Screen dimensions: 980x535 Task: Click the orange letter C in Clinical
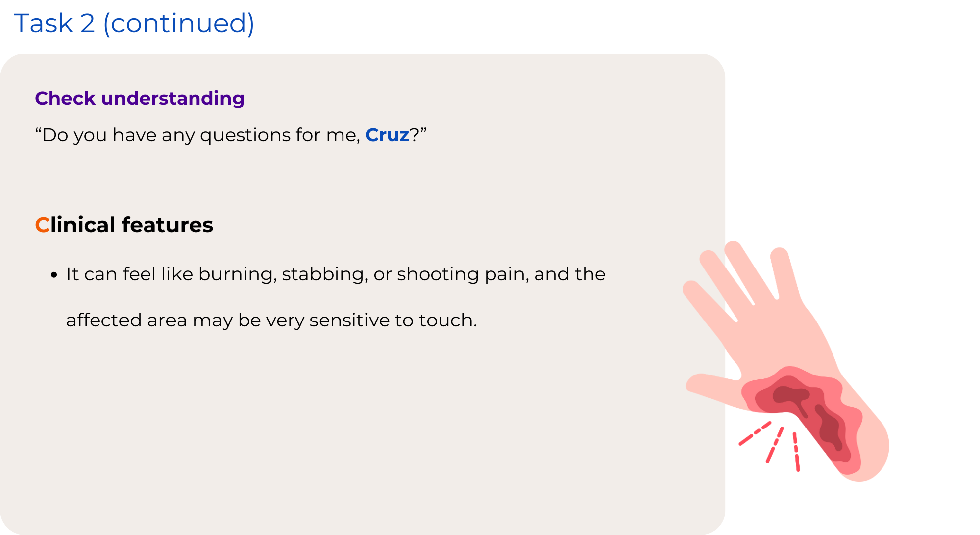point(42,225)
